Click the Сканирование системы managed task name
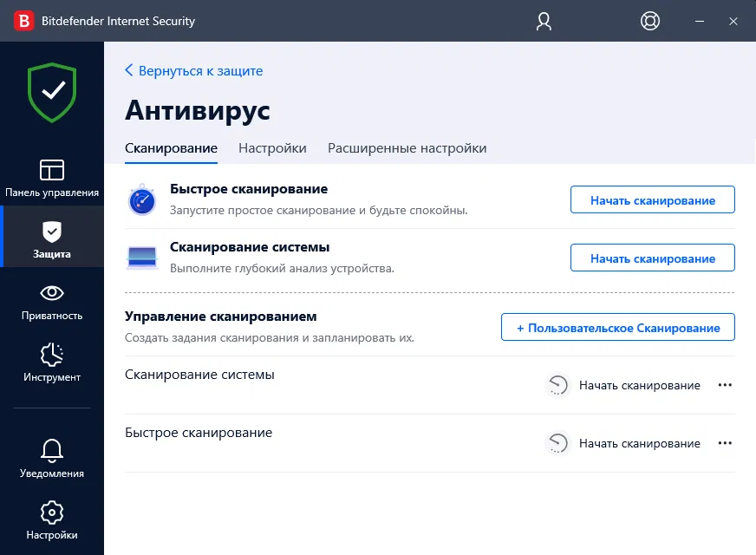 (199, 375)
